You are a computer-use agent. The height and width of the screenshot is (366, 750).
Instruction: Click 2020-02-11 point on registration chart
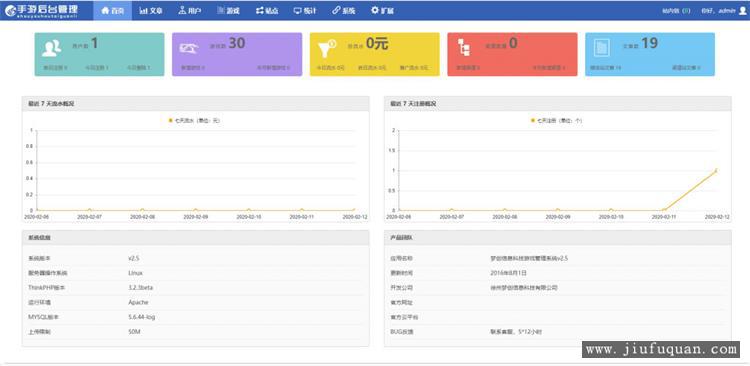tap(664, 210)
